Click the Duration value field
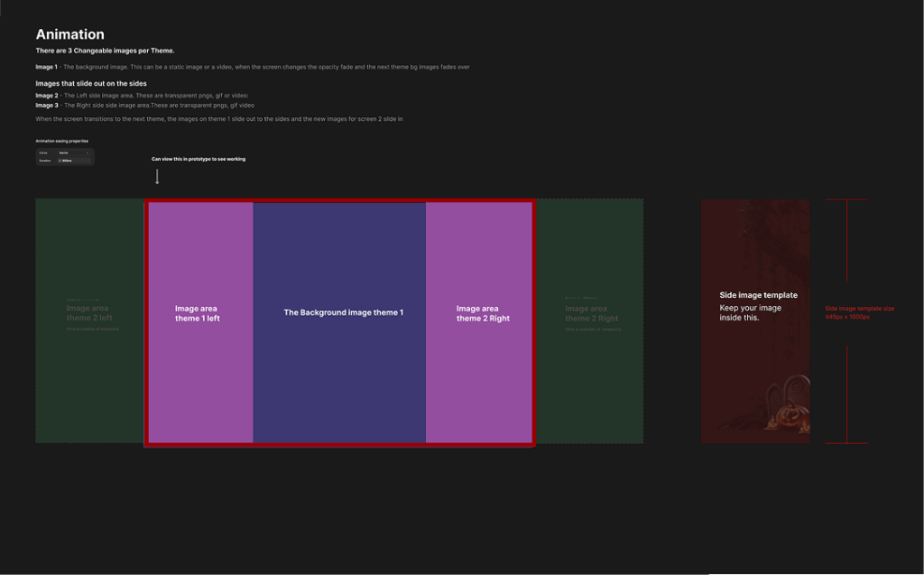This screenshot has width=924, height=575. pyautogui.click(x=74, y=161)
